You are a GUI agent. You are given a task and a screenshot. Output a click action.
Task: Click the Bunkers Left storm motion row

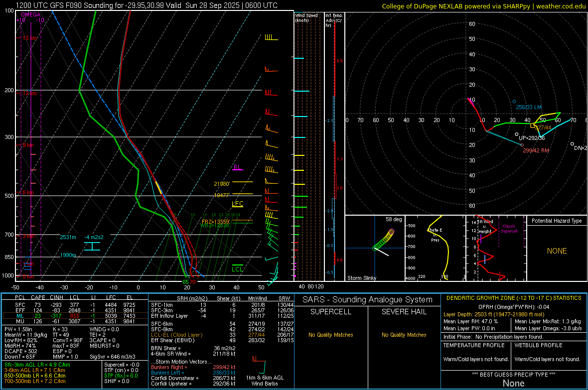click(x=193, y=373)
